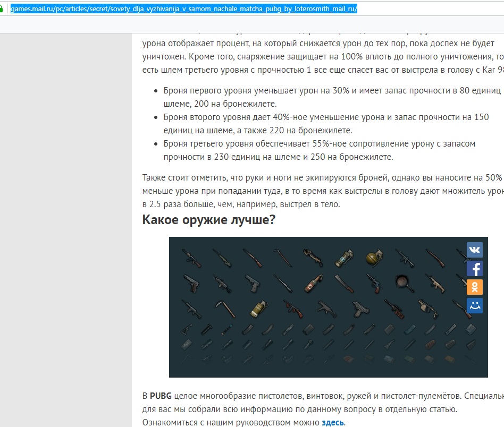Image resolution: width=504 pixels, height=427 pixels.
Task: Click the browser address bar URL
Action: [183, 9]
